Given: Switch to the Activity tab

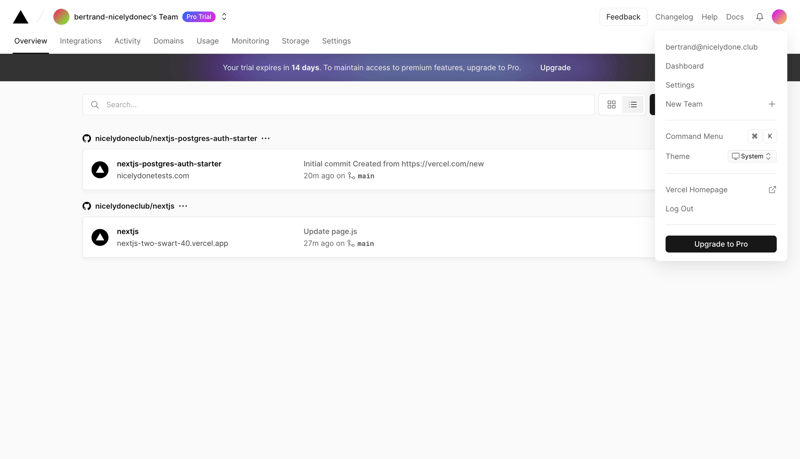Looking at the screenshot, I should click(127, 41).
